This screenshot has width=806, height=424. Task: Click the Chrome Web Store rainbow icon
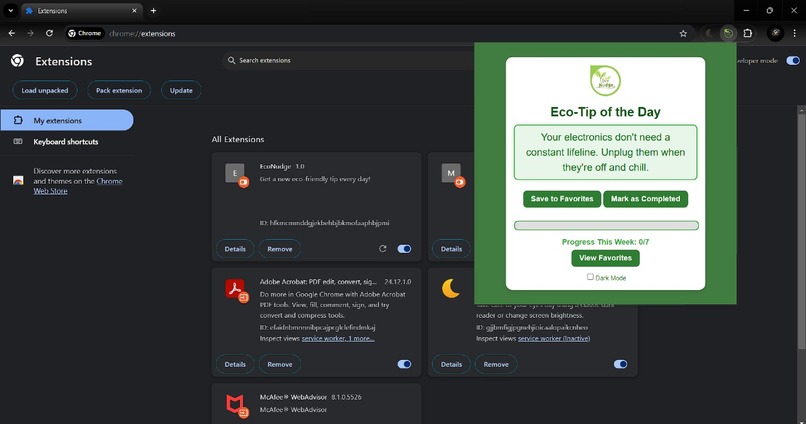[18, 180]
